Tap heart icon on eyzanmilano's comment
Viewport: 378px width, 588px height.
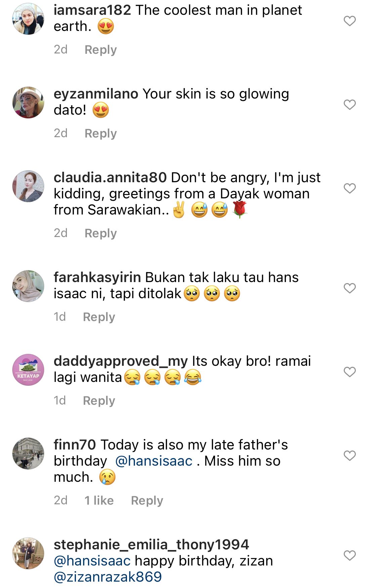[x=349, y=105]
